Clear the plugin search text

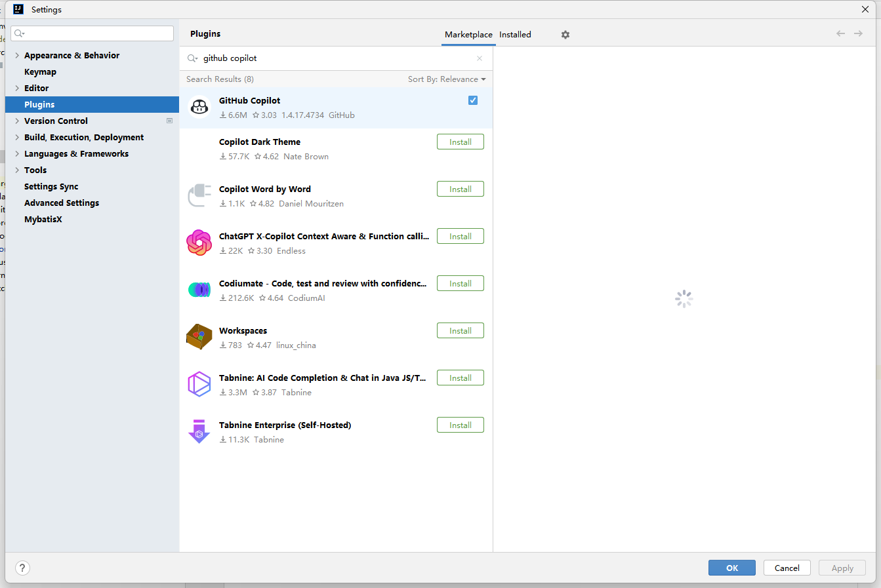coord(480,58)
